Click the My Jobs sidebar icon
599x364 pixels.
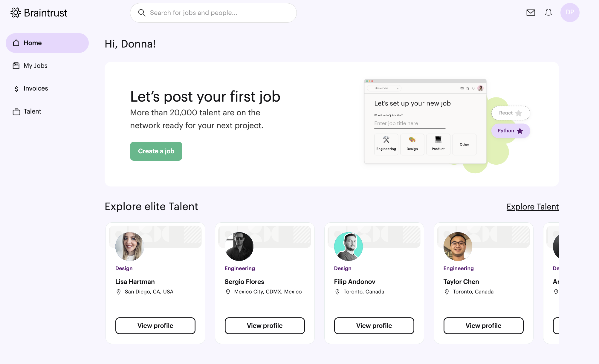pos(16,66)
